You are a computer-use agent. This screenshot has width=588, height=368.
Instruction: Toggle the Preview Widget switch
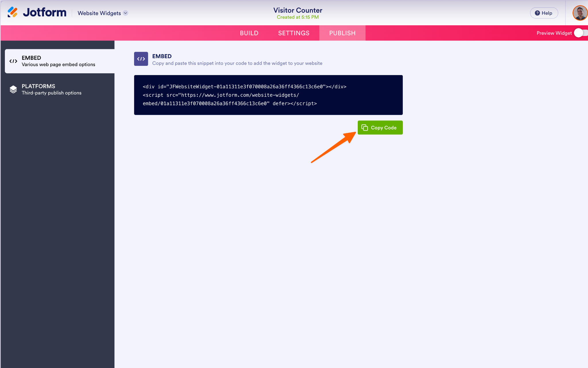(581, 33)
